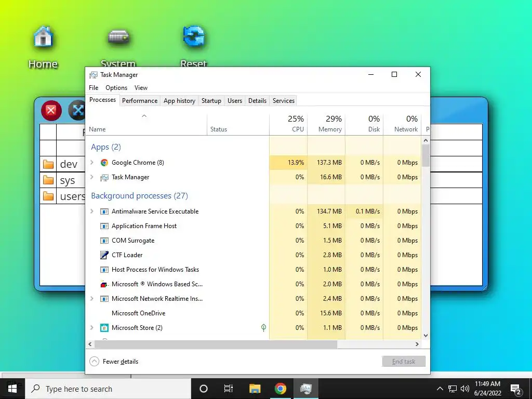
Task: Switch to the Startup tab
Action: 211,101
